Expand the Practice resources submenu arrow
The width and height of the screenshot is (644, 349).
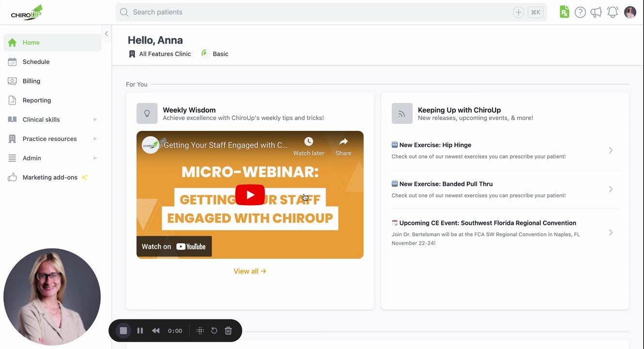point(95,139)
